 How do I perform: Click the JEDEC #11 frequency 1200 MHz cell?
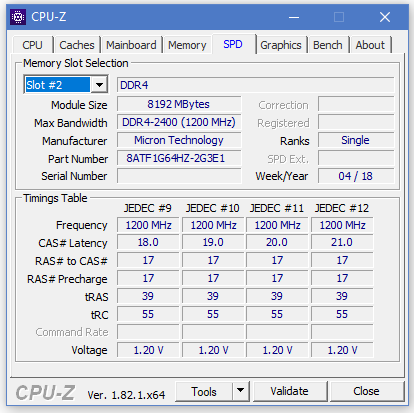coord(277,225)
